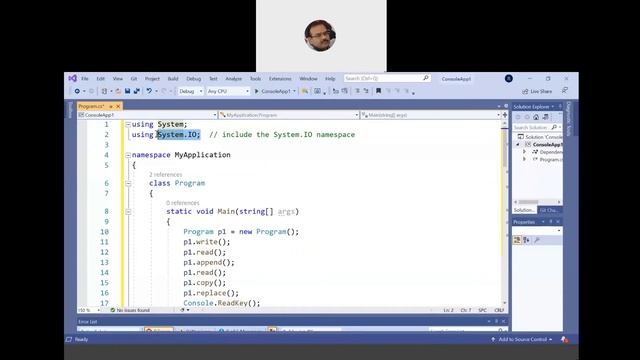Open the dropdown arrow beside ConsoleApp1 start button
Screen dimensions: 640x360
pos(294,91)
